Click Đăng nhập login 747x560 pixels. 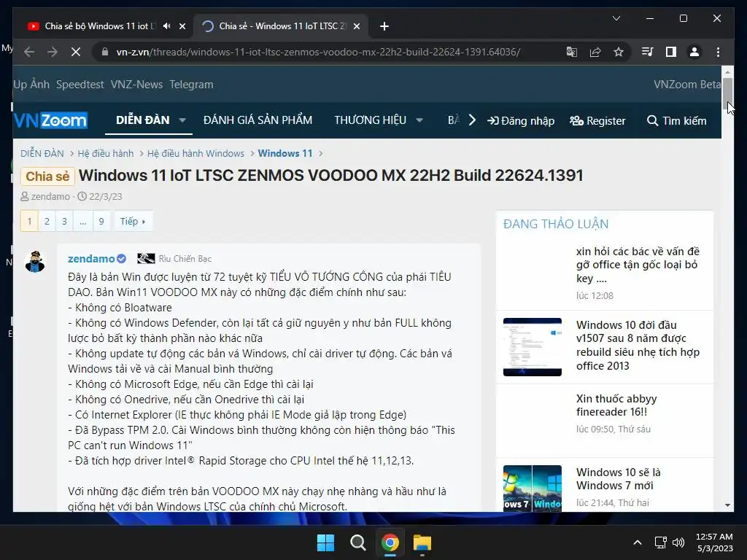(521, 121)
